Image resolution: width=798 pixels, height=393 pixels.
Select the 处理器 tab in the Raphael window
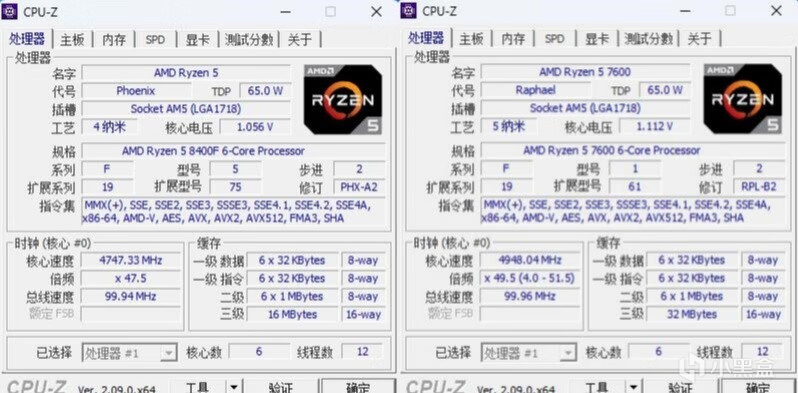pos(426,38)
